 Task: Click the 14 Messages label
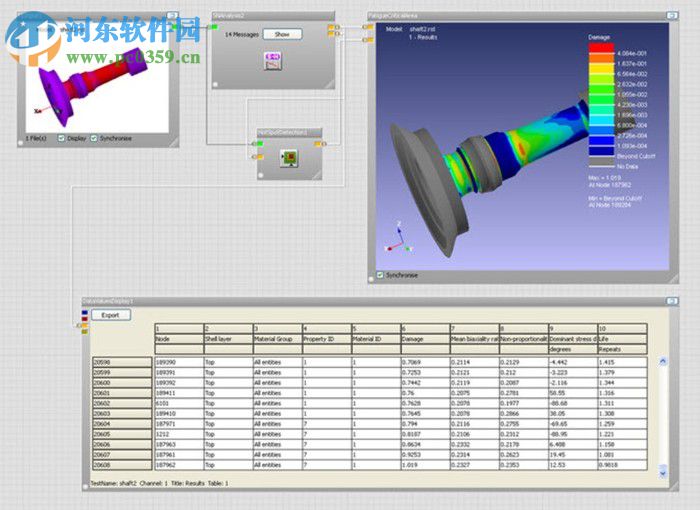(242, 34)
